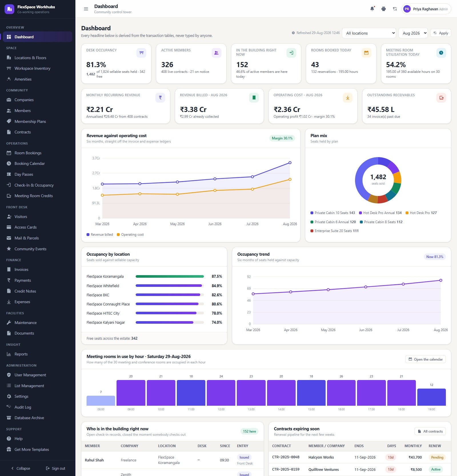
Task: Open Booking Calendar in sidebar
Action: (x=37, y=163)
